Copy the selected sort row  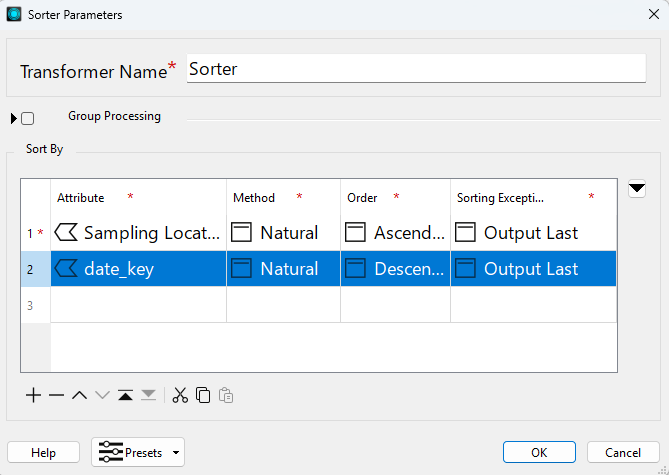203,395
